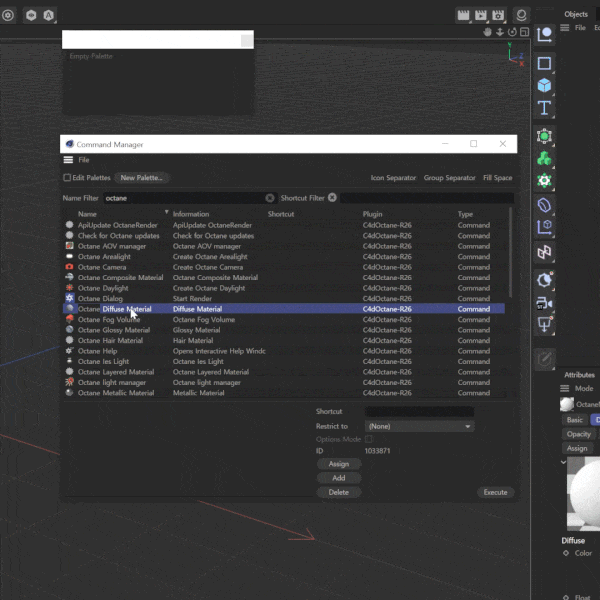Image resolution: width=600 pixels, height=600 pixels.
Task: Click the Add shortcut button
Action: coord(339,478)
